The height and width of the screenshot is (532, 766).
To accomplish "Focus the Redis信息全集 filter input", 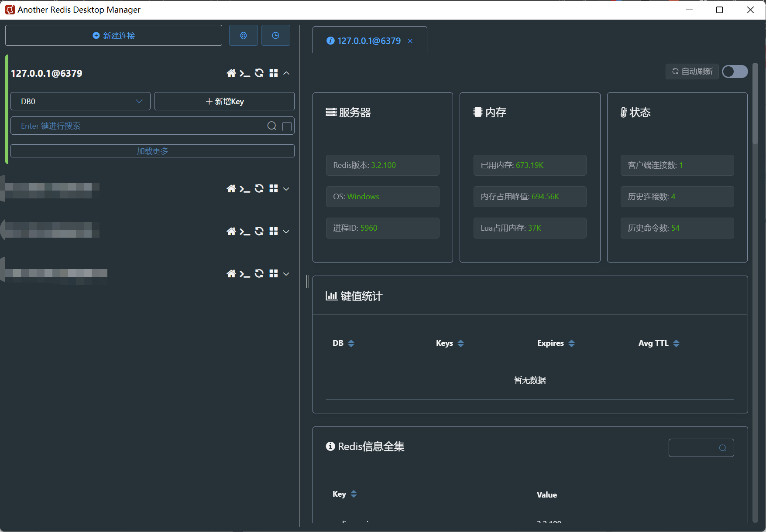I will click(x=701, y=448).
